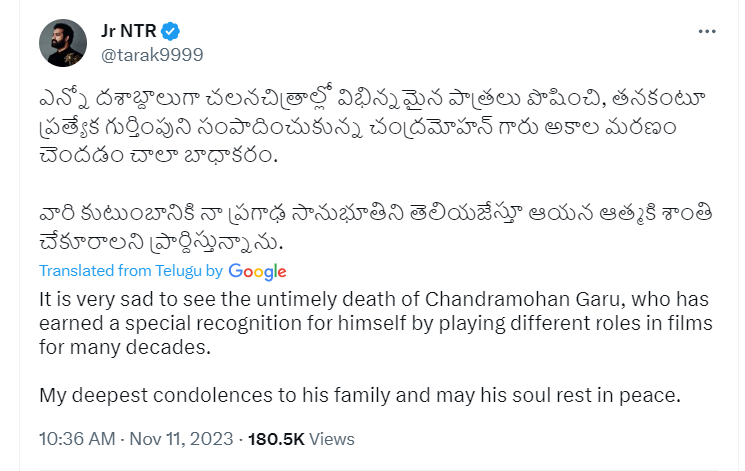The width and height of the screenshot is (745, 471).
Task: Click the Google logo in translation credit
Action: (x=257, y=271)
